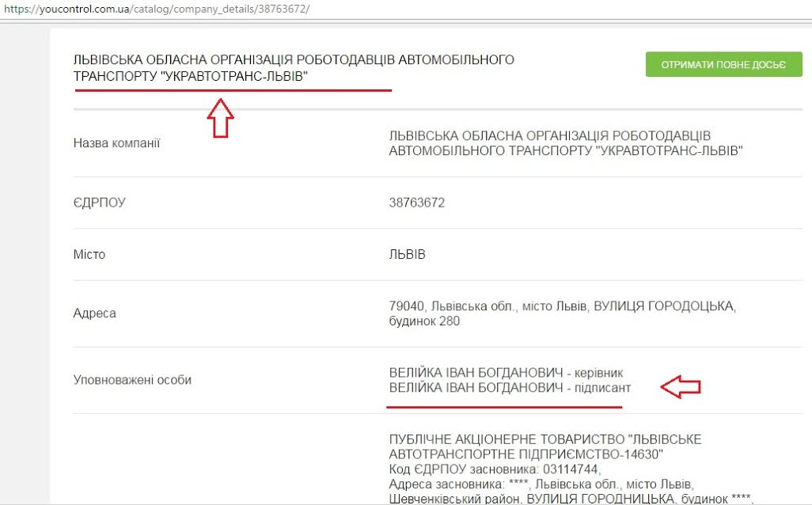
Task: Click the founder code line 03114744
Action: (x=495, y=469)
